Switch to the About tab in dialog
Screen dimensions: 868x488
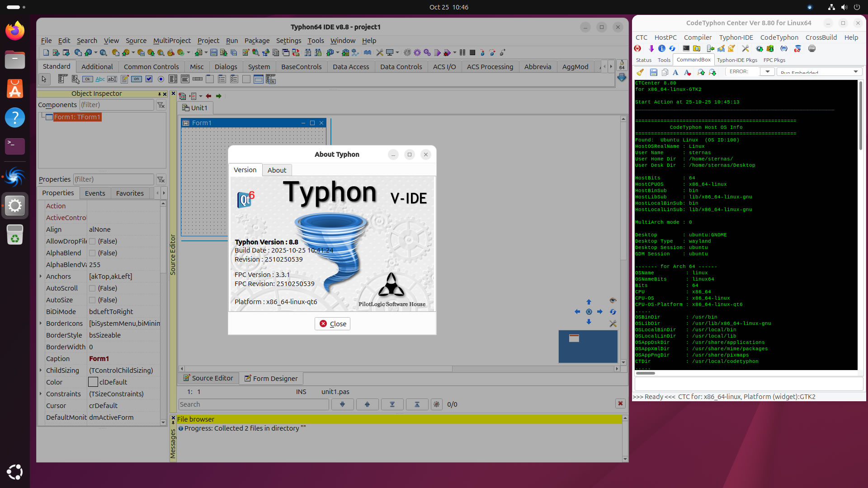click(x=277, y=170)
